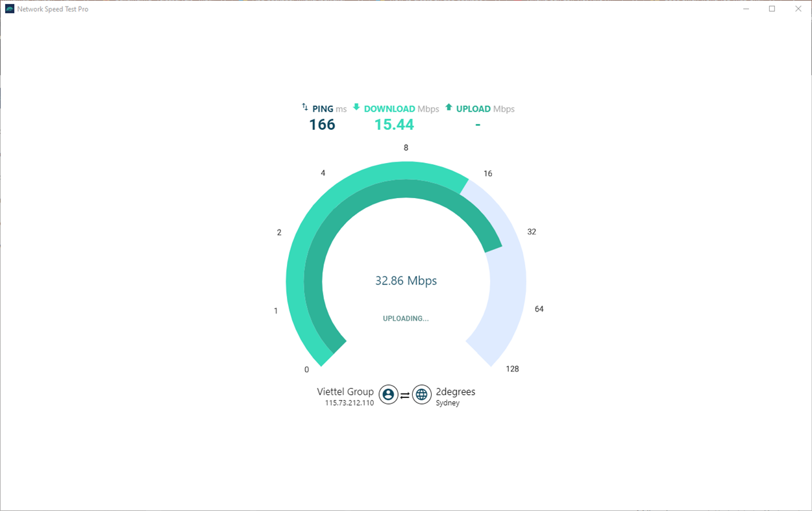812x511 pixels.
Task: Click the IP address 115.73.212.110
Action: click(350, 402)
